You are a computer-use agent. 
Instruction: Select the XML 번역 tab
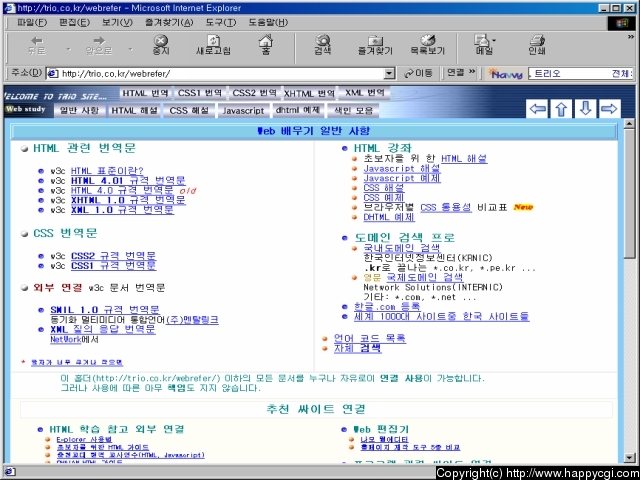pos(364,93)
